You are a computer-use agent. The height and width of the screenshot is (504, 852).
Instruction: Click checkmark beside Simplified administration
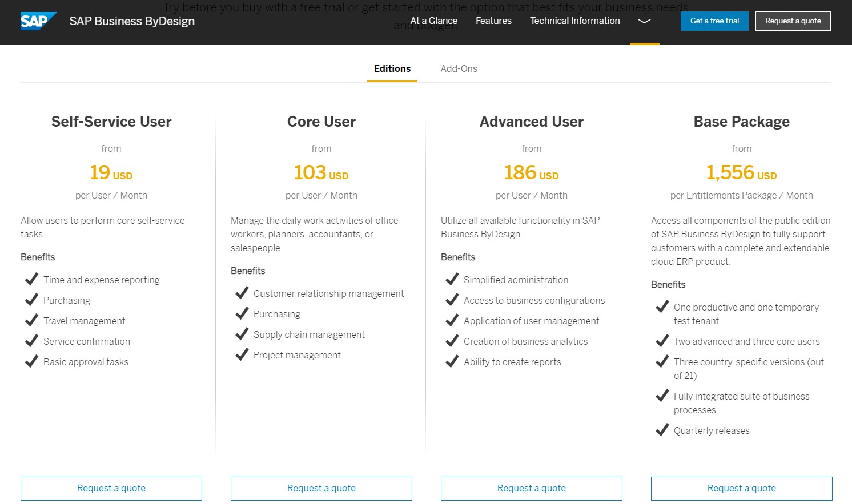(452, 279)
